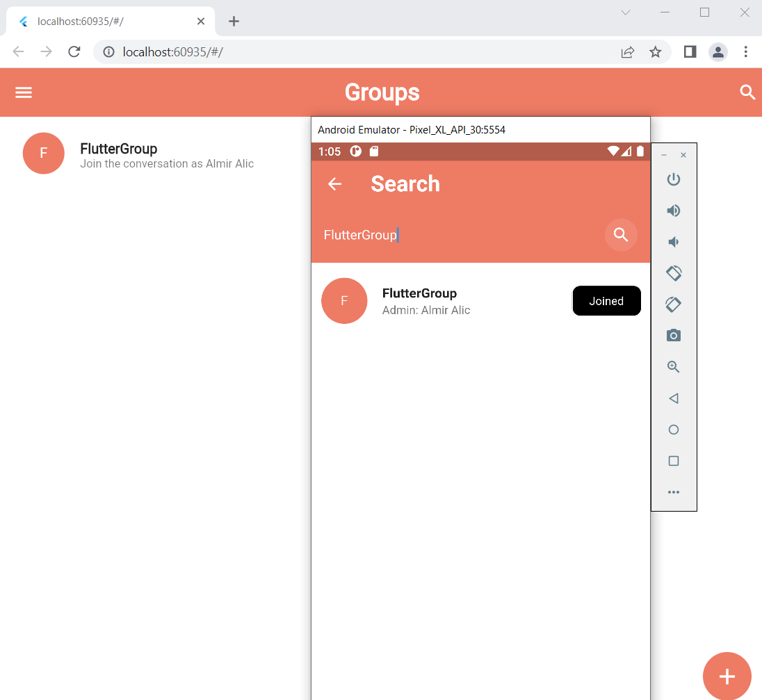
Task: Open emulator extended controls (three dots)
Action: pos(674,492)
